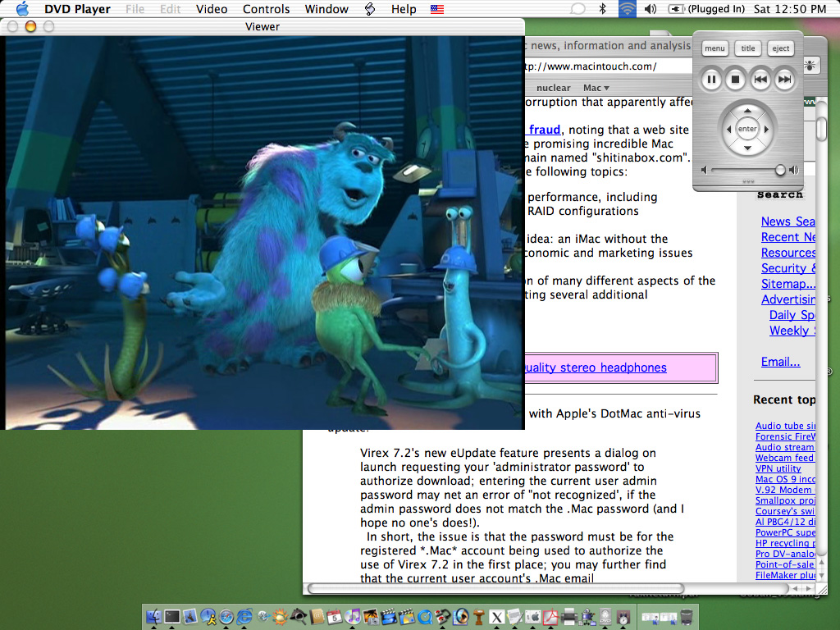Open the AirPort Wi-Fi status menu

click(627, 9)
